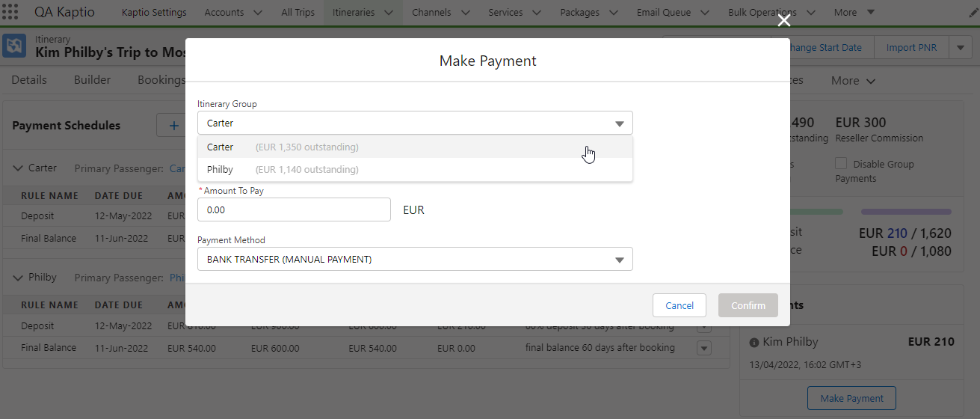The height and width of the screenshot is (419, 980).
Task: Open the Kaptio Settings tab
Action: coord(154,12)
